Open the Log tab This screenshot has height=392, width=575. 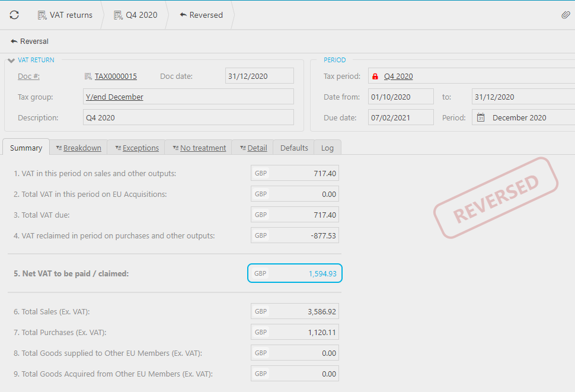(327, 148)
